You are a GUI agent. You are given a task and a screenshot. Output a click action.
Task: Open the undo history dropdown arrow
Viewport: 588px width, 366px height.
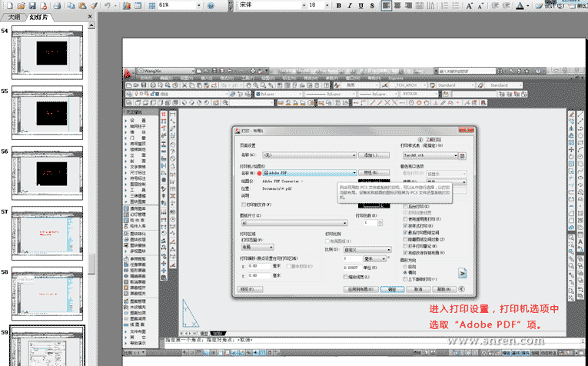tap(115, 5)
